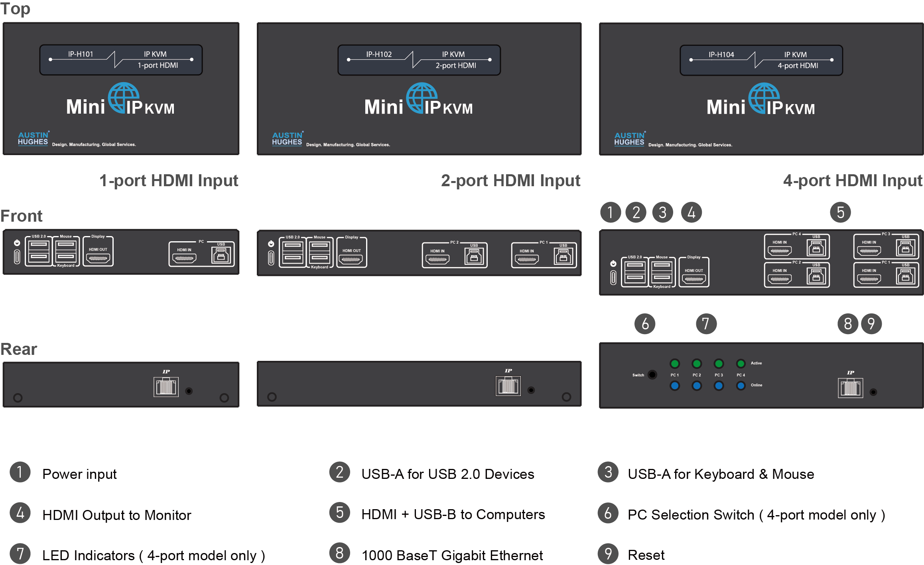Click the Austin Hughes logo on the 1-port unit
Viewport: 924px width, 565px height.
point(33,138)
